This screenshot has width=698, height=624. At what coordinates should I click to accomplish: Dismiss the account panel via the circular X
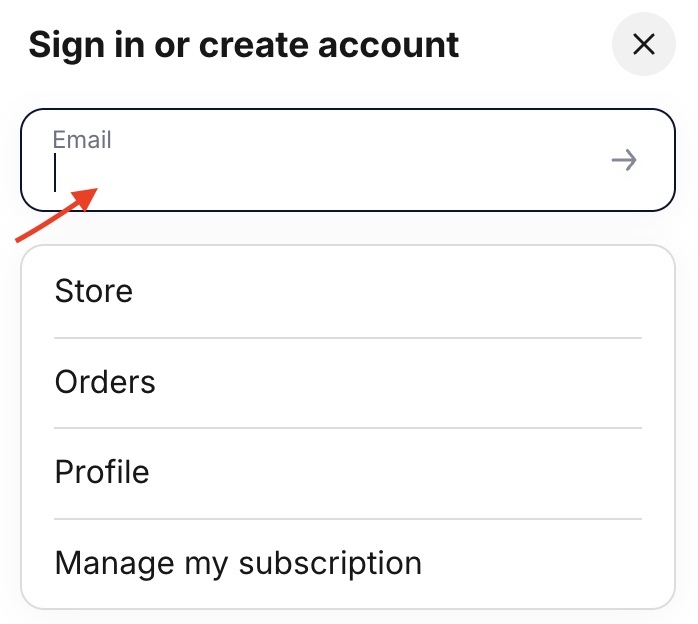point(643,45)
